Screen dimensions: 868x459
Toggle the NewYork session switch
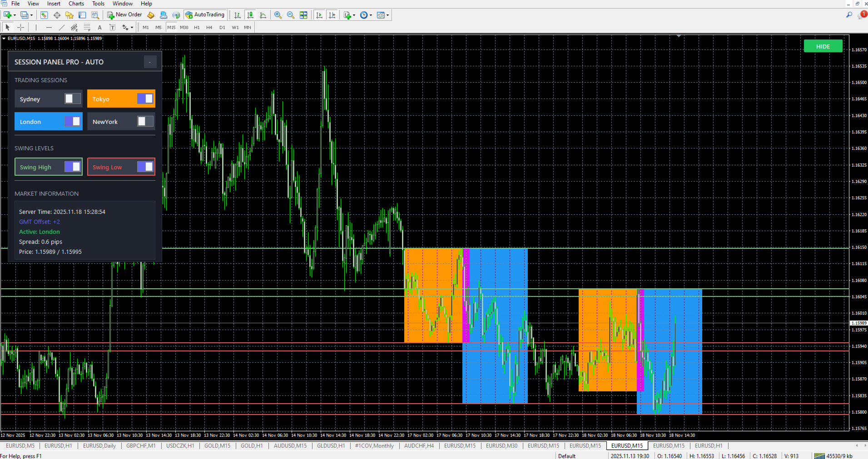click(145, 121)
